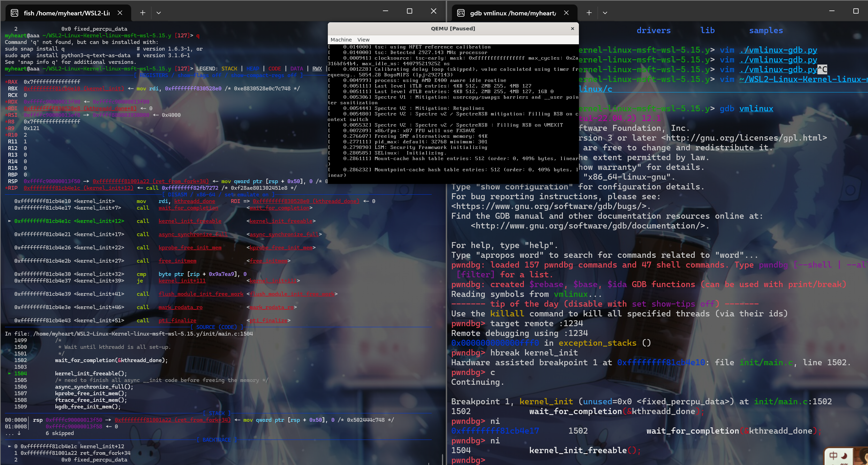Expand profile dropdown in fish terminal window
868x465 pixels.
(159, 13)
